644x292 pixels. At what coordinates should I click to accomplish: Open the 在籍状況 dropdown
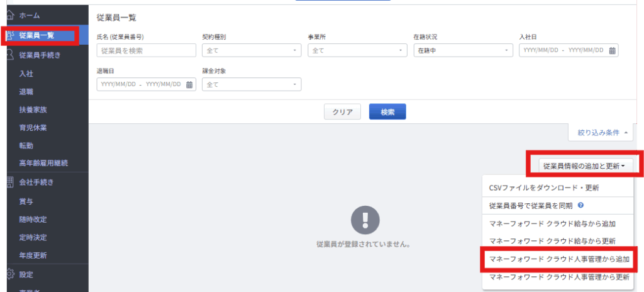click(x=463, y=50)
